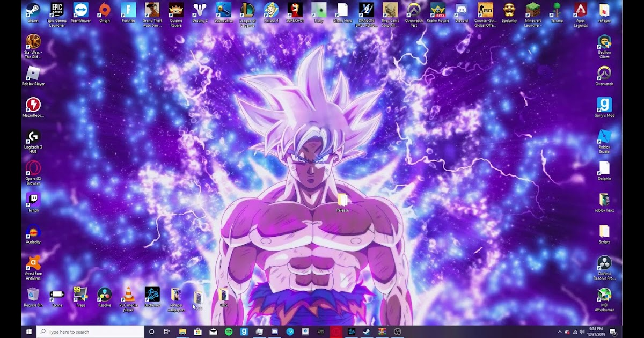Open Garry's Mod shortcut
This screenshot has width=644, height=338.
[x=604, y=108]
